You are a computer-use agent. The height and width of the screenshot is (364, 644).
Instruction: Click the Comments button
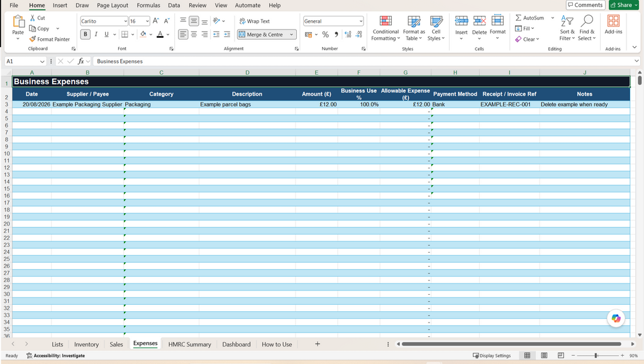[586, 5]
